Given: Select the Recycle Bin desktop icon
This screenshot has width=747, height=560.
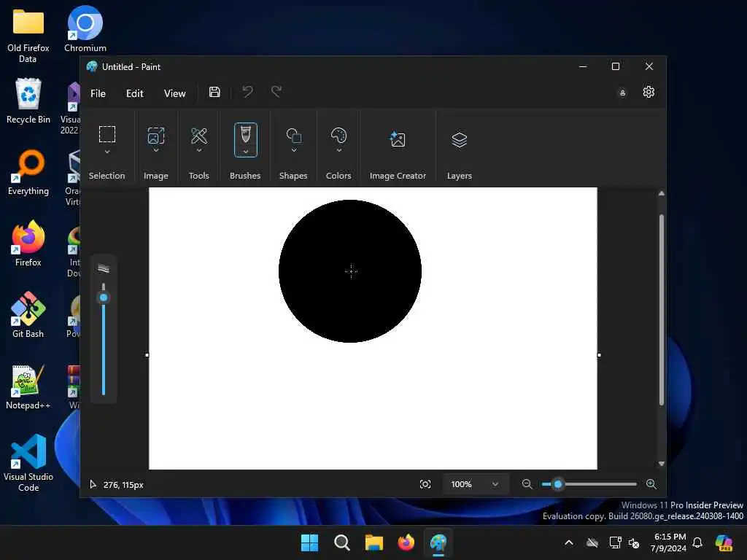Looking at the screenshot, I should [x=28, y=101].
